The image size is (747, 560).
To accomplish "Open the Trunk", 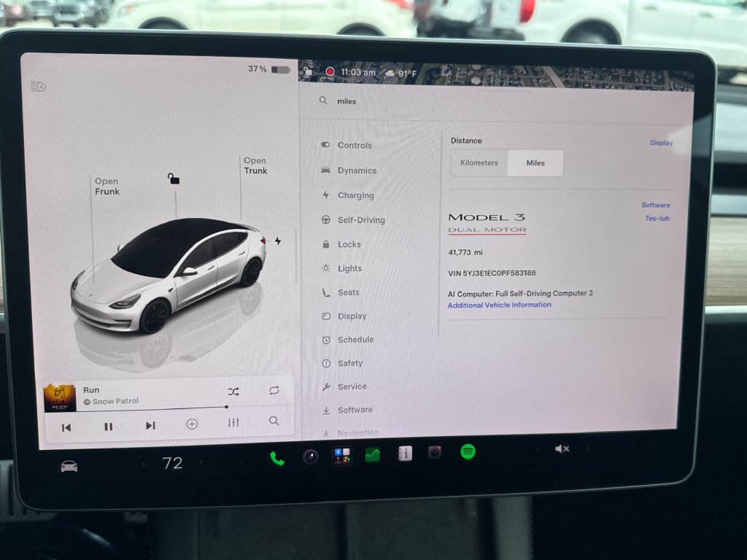I will point(256,166).
